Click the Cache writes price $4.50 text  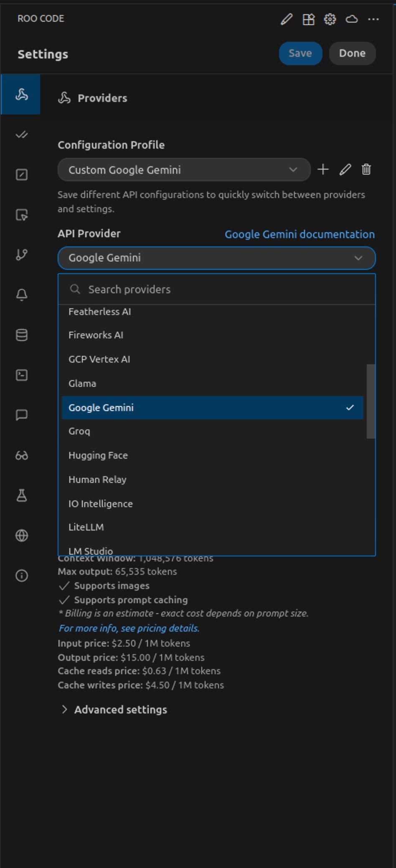[x=141, y=685]
